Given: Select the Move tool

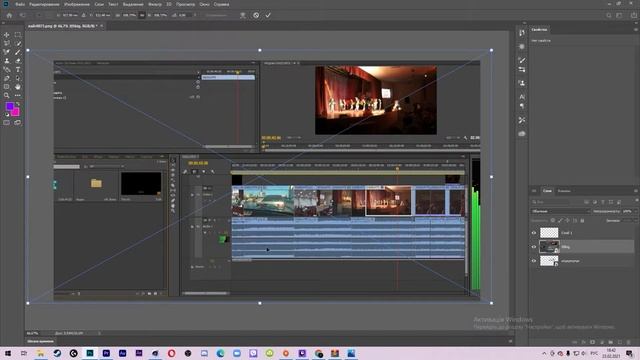Looking at the screenshot, I should 7,35.
